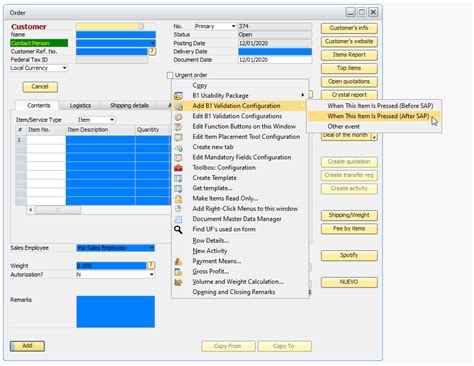Choose Row Details... from context menu
Viewport: 474px width, 366px height.
coord(210,241)
